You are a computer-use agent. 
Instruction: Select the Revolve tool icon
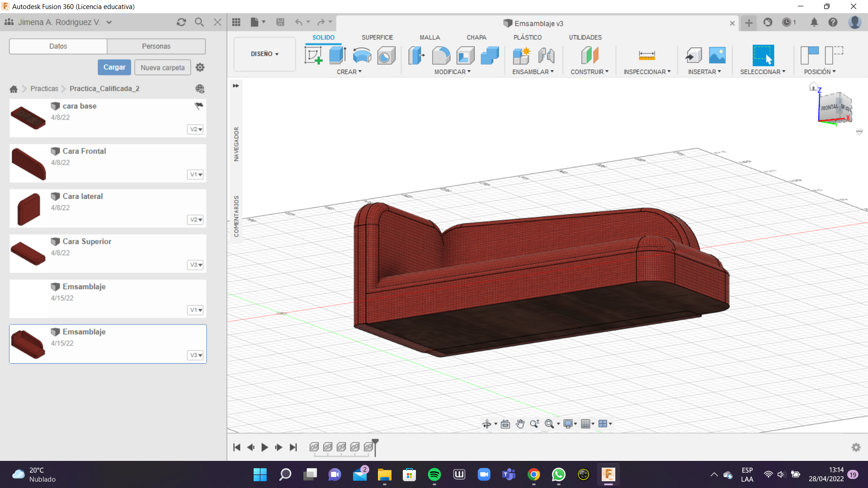[x=362, y=56]
